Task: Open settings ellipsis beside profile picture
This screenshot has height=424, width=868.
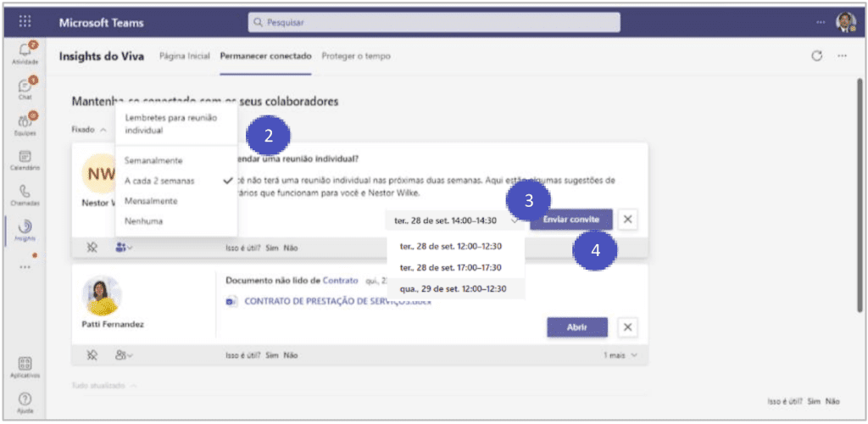Action: click(821, 22)
